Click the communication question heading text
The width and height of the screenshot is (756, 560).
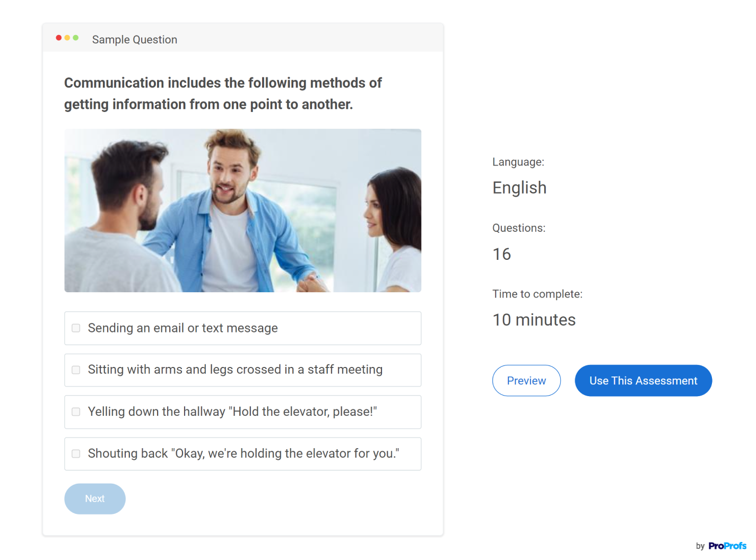(223, 93)
